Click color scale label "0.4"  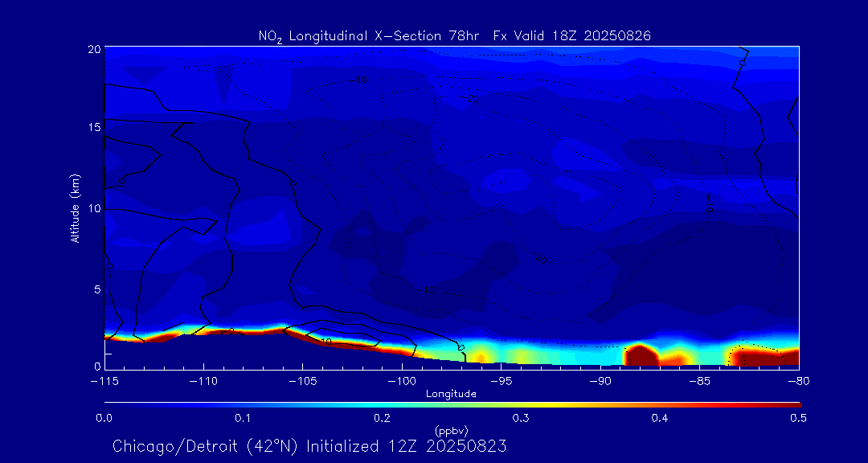659,418
